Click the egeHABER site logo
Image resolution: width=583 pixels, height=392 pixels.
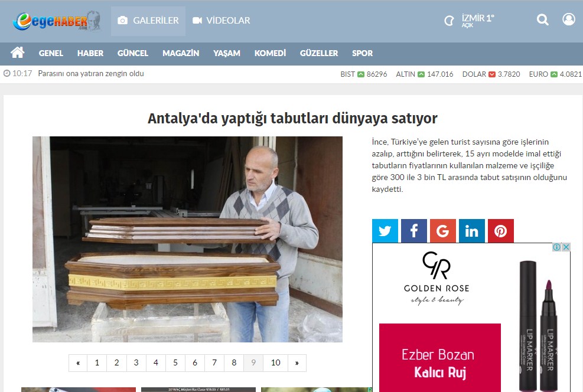pos(57,21)
